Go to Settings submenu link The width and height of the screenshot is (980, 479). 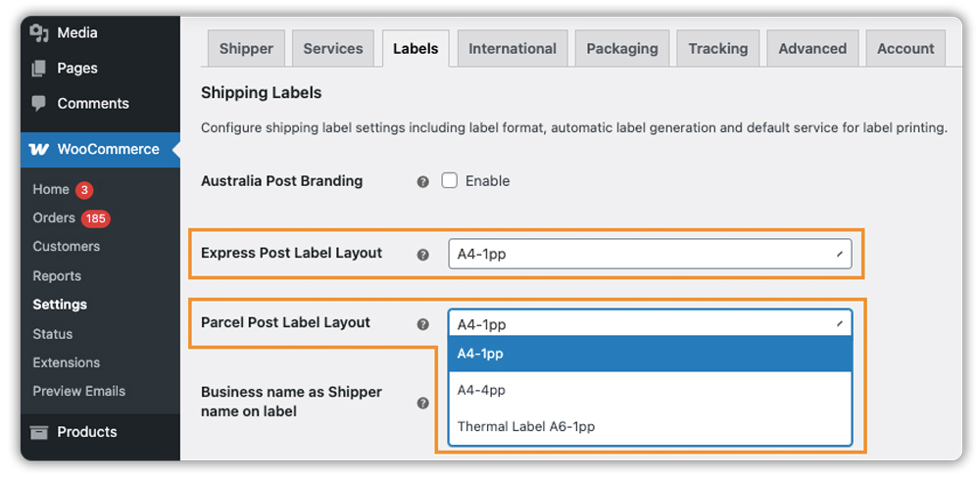[60, 305]
